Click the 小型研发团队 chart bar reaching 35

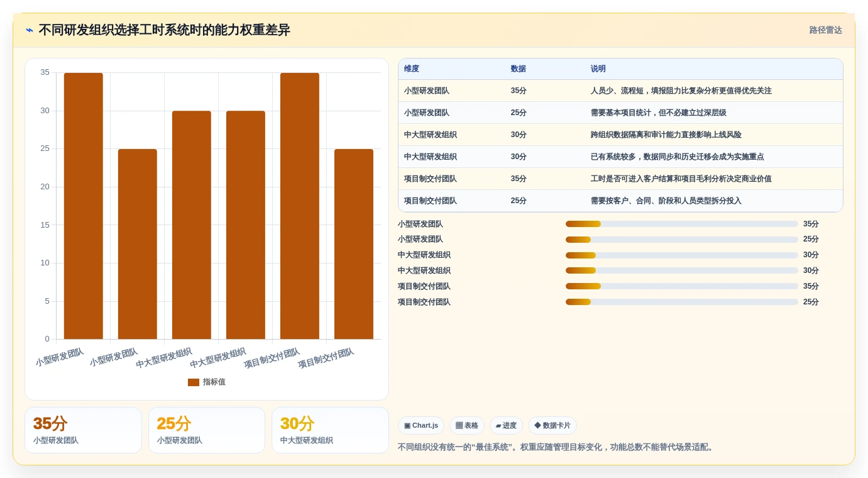[84, 206]
